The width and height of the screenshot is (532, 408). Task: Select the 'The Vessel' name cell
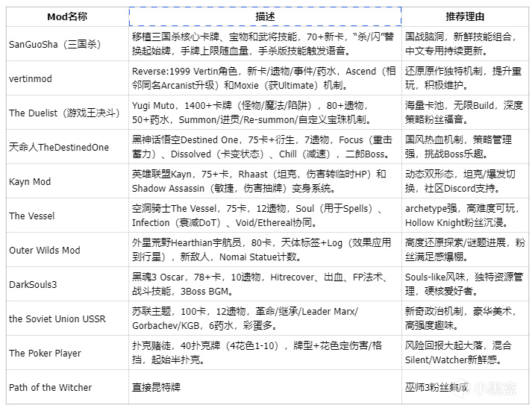[x=67, y=216]
